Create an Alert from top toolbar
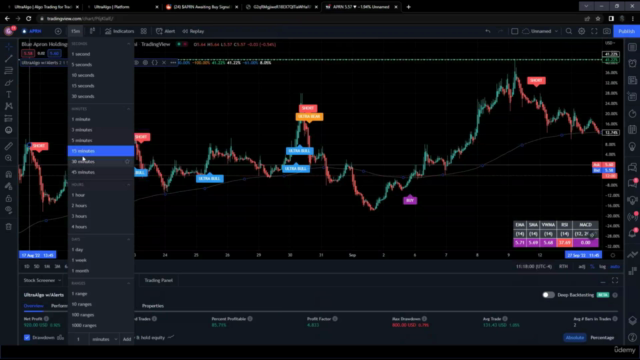The width and height of the screenshot is (640, 360). [165, 31]
